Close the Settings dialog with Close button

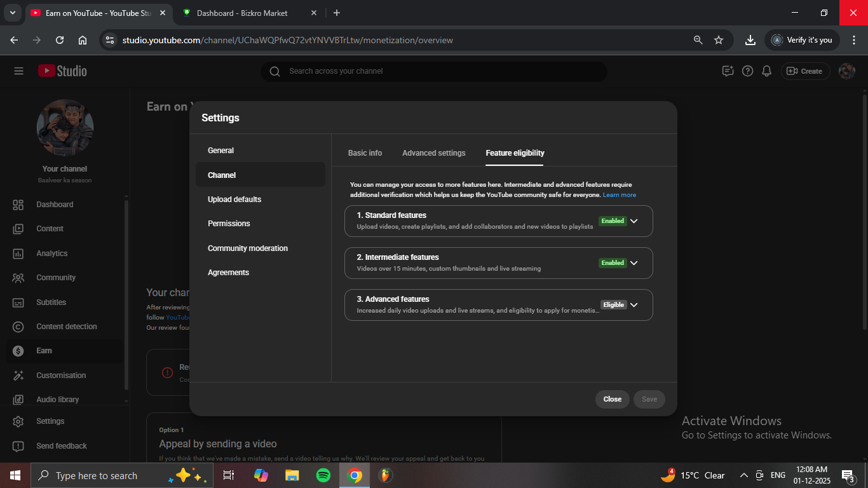[x=612, y=399]
